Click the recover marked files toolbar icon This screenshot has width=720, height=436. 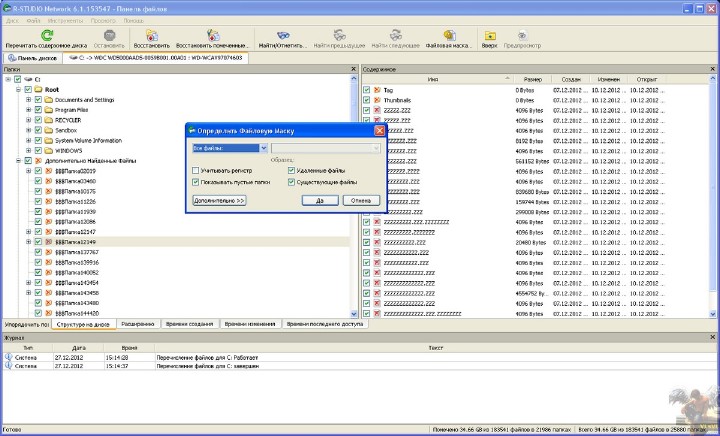(211, 35)
